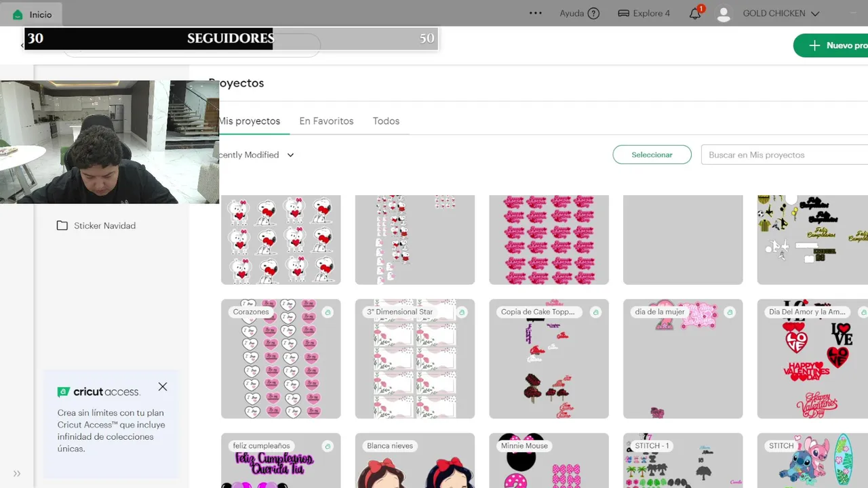Open the Minnie Mouse project

point(549,461)
